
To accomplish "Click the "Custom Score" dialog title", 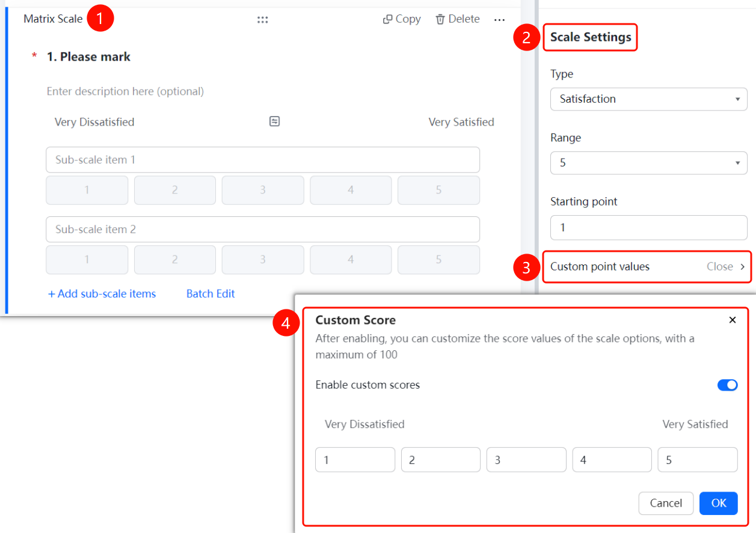I will [x=355, y=320].
